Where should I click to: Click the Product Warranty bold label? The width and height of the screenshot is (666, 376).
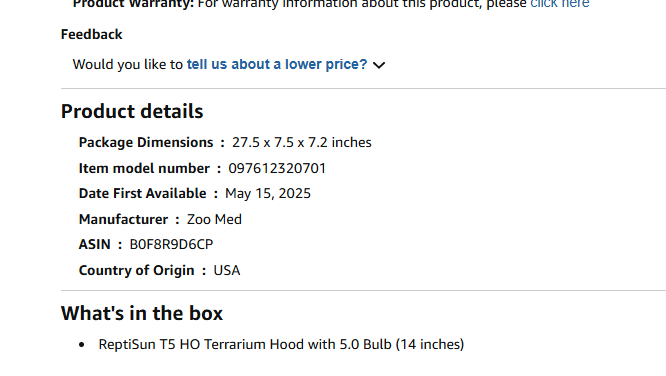133,4
